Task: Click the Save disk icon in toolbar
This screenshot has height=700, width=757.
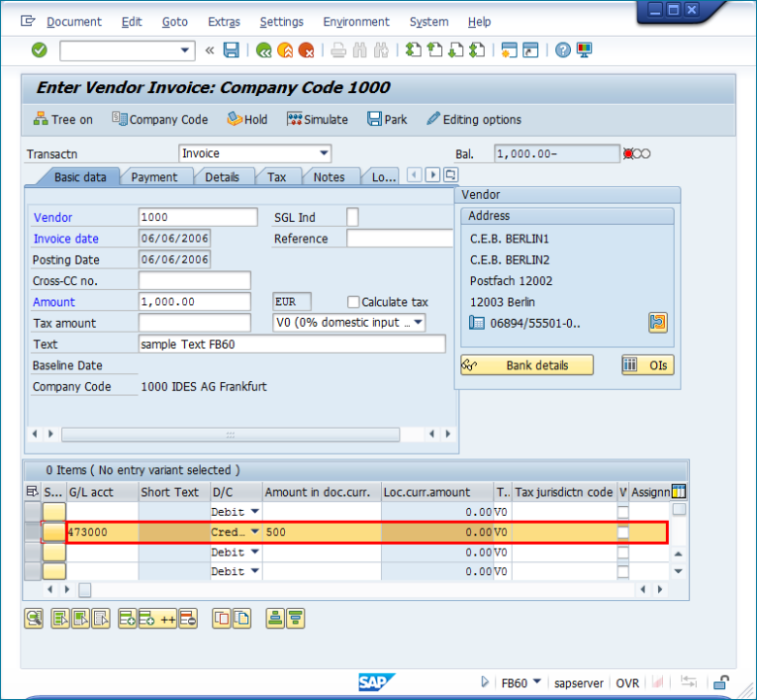Action: tap(231, 50)
